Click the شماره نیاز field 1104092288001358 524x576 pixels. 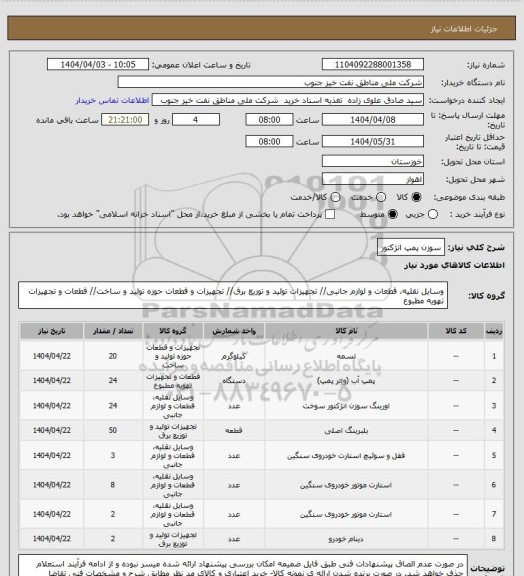click(x=373, y=65)
